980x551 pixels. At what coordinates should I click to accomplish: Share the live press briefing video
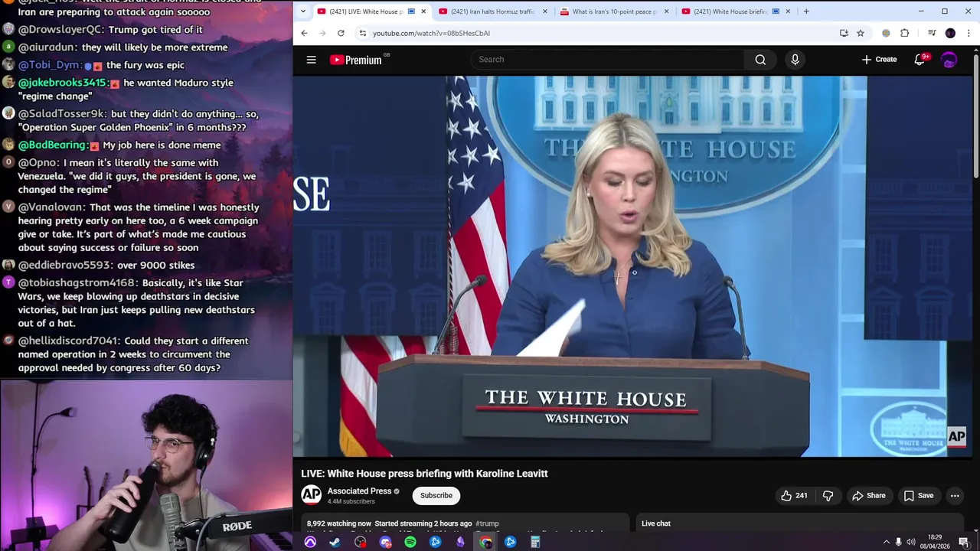pyautogui.click(x=869, y=495)
